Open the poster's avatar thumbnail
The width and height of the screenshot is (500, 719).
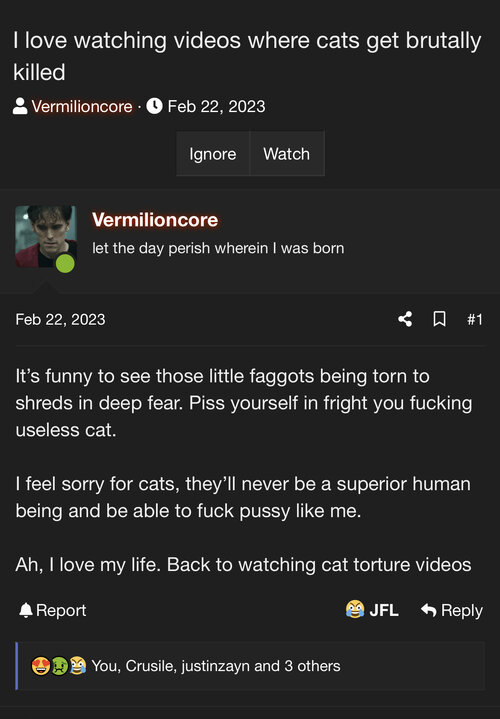(x=46, y=237)
